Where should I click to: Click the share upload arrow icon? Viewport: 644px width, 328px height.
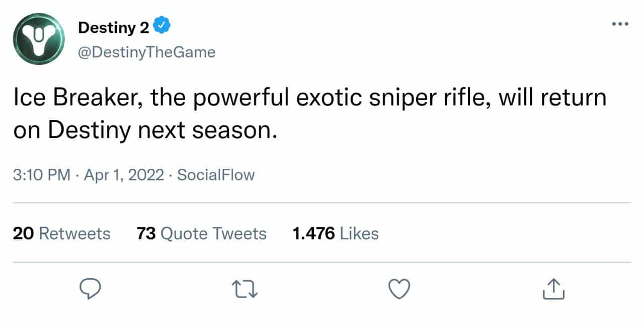(x=554, y=289)
